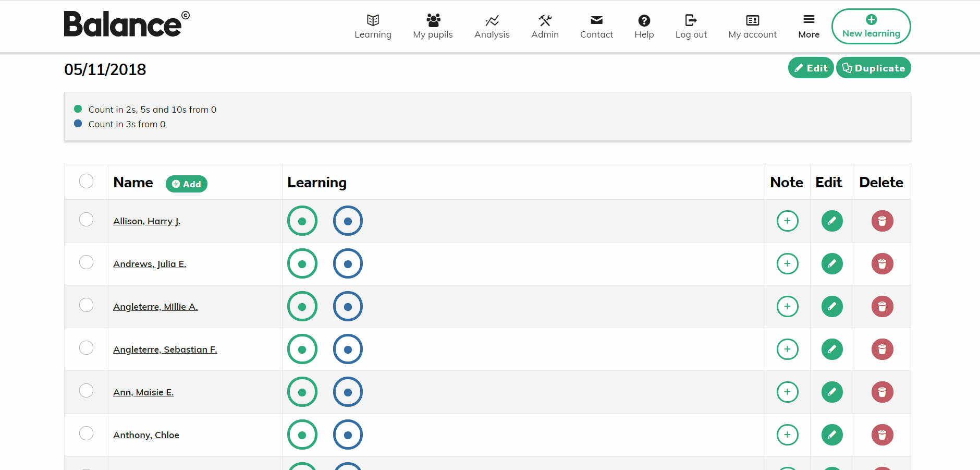Open the Analysis section

pos(492,26)
